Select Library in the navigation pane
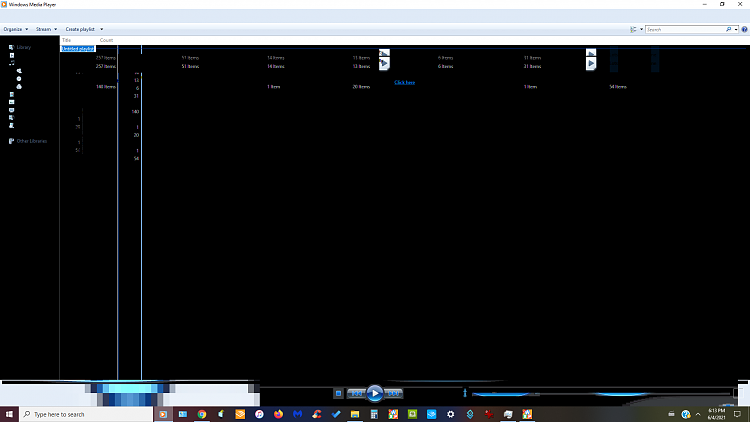Viewport: 750px width, 422px height. pyautogui.click(x=23, y=47)
